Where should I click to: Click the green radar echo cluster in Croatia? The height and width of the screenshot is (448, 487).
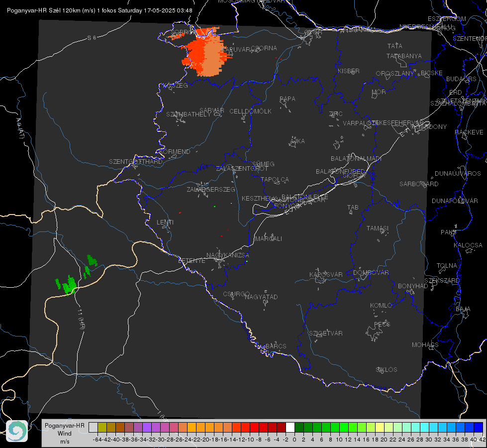[70, 284]
